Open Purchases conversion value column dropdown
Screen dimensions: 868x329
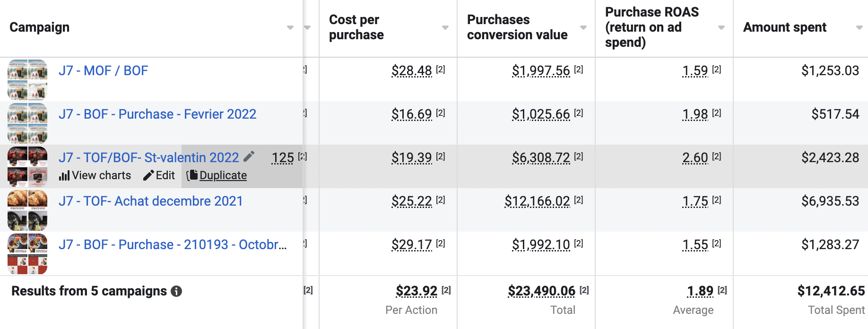pos(583,28)
